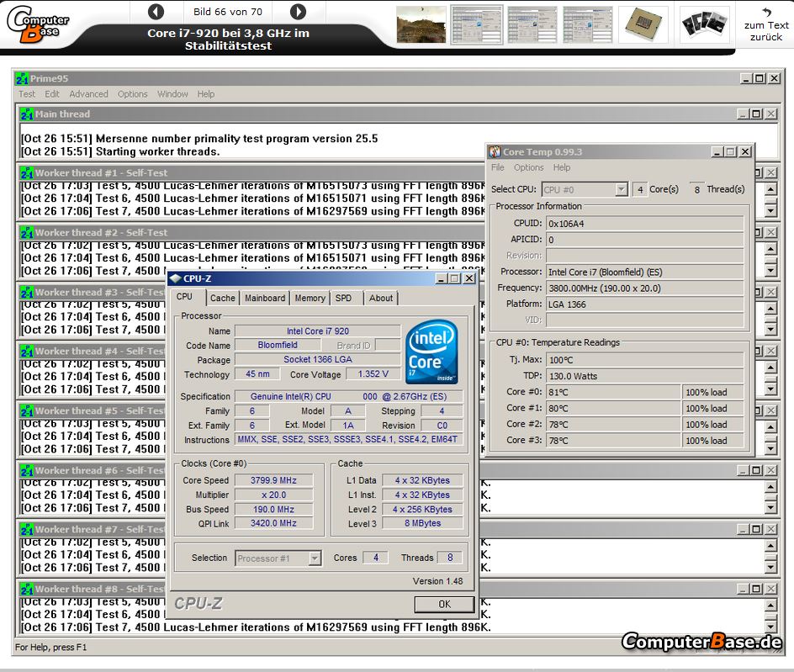This screenshot has width=794, height=672.
Task: Go to previous image with left arrow
Action: (156, 11)
